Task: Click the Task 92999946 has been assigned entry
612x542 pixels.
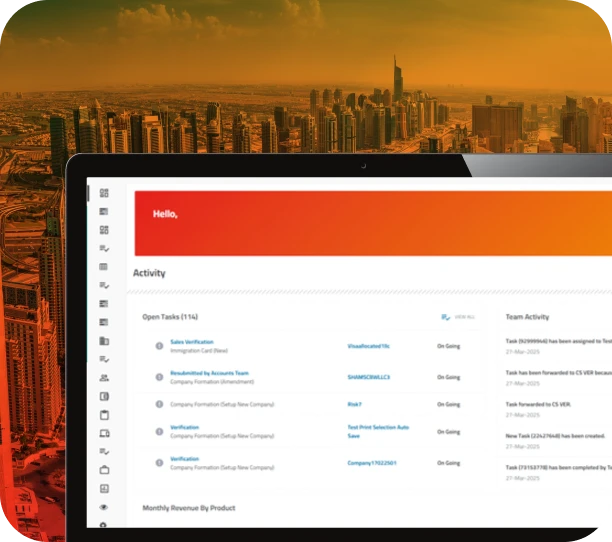Action: pos(559,341)
